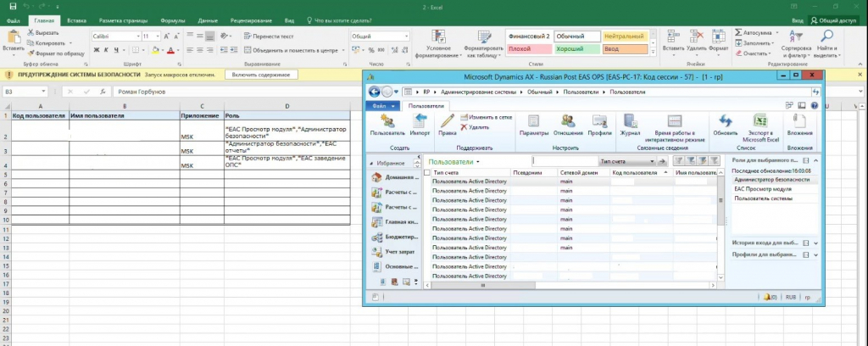Click the Включить содержимое button

(x=261, y=75)
